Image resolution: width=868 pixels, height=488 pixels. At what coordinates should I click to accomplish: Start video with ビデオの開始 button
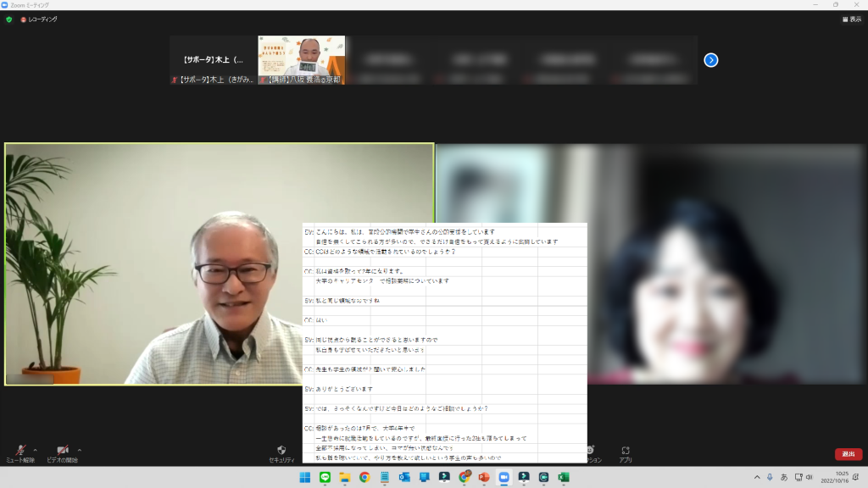coord(62,452)
